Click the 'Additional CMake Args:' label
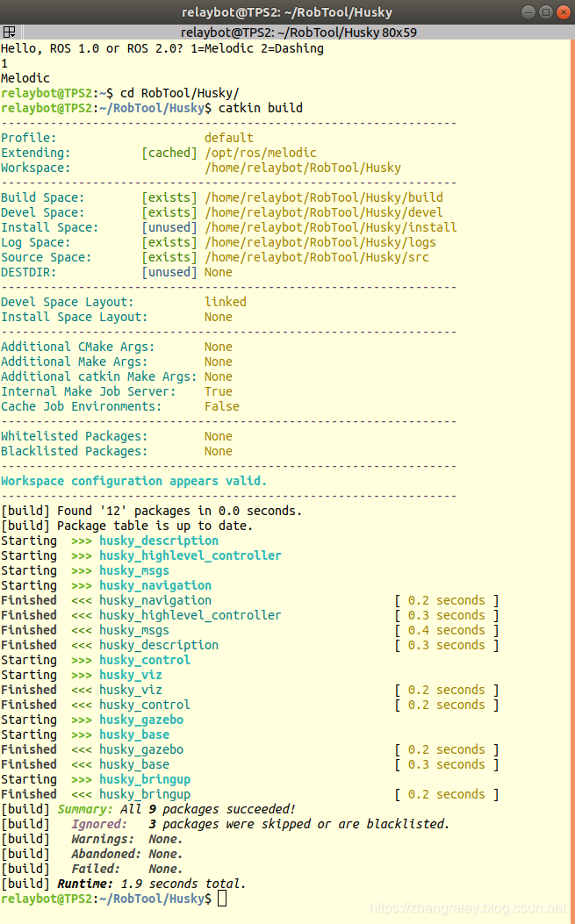The height and width of the screenshot is (924, 575). tap(78, 347)
